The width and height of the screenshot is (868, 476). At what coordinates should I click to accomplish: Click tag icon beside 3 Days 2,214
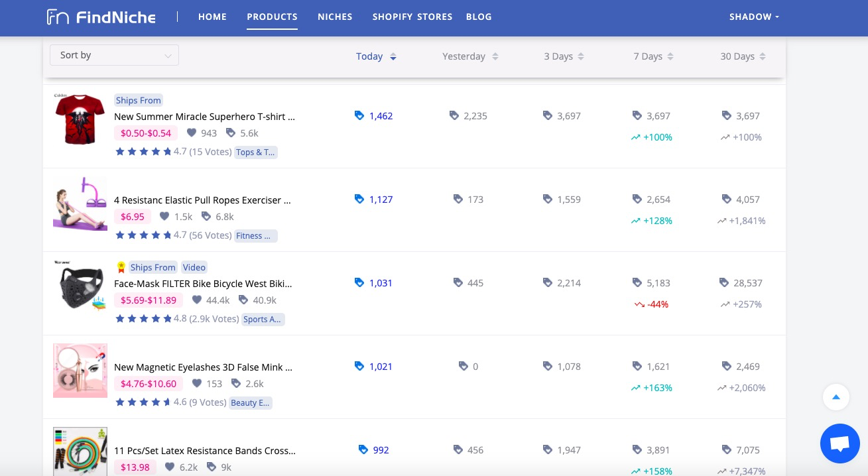[548, 283]
